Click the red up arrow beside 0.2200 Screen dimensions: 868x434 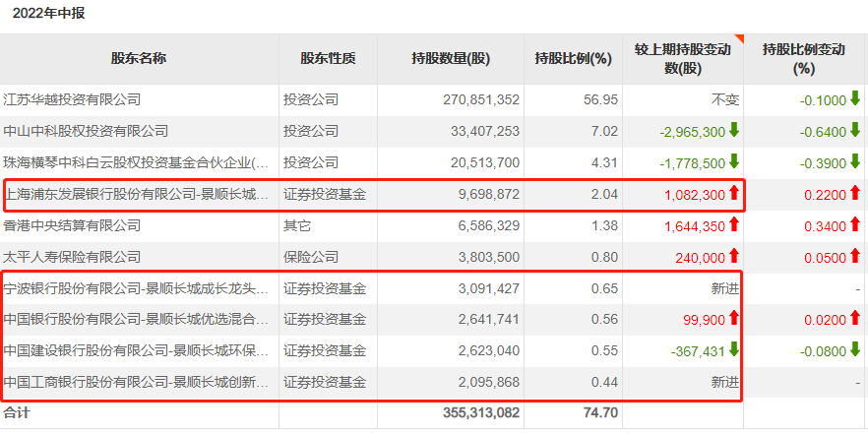point(855,193)
